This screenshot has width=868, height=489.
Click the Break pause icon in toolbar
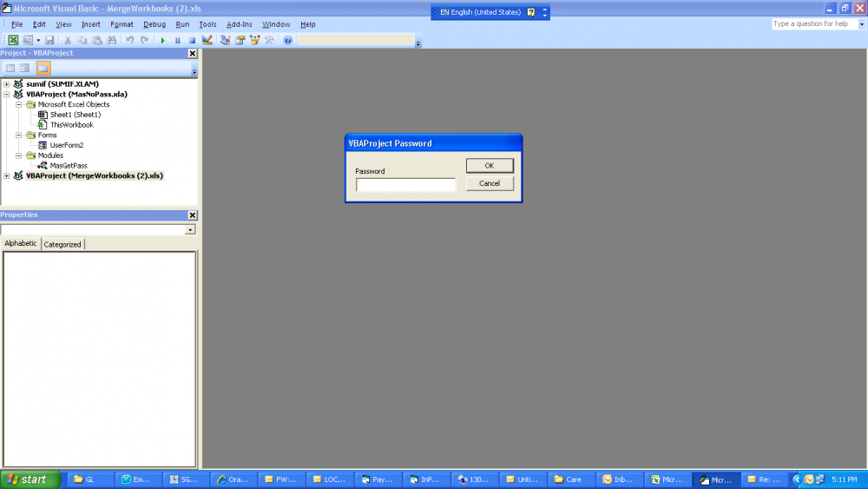pos(177,40)
